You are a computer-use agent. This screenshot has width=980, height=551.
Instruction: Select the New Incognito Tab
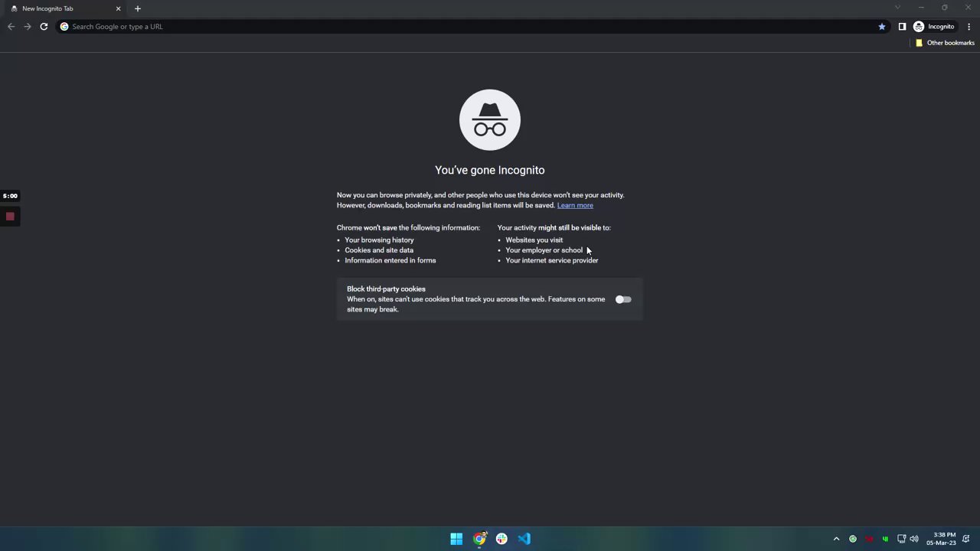pos(66,8)
